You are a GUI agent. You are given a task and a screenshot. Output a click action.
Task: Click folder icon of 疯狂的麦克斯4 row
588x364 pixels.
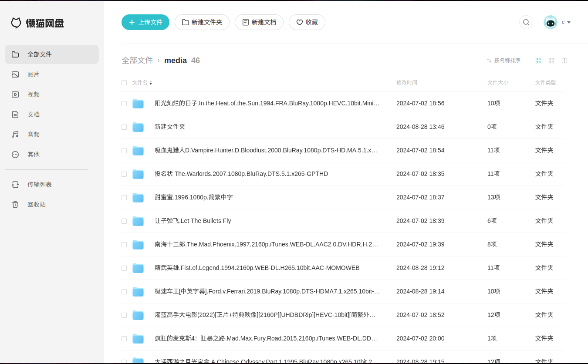138,339
